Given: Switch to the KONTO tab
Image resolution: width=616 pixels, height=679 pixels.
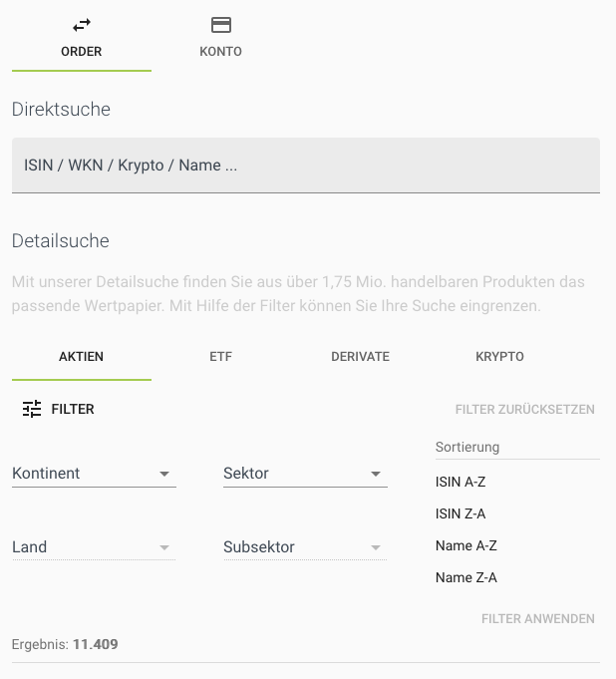Looking at the screenshot, I should click(221, 51).
